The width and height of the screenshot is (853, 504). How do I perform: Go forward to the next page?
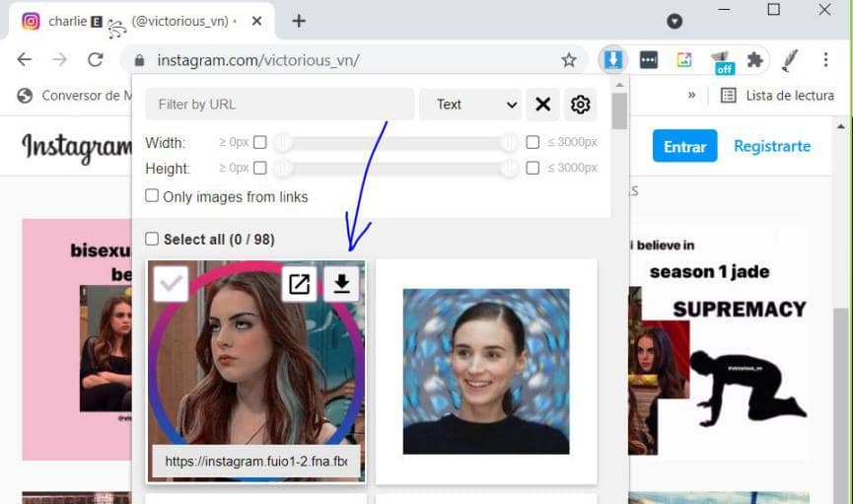click(x=60, y=59)
